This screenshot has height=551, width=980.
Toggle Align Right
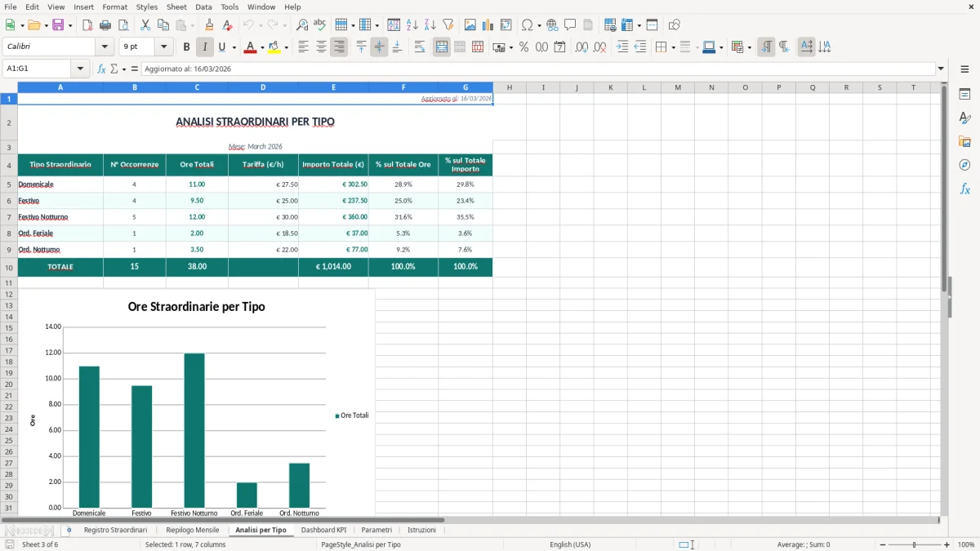[x=339, y=47]
